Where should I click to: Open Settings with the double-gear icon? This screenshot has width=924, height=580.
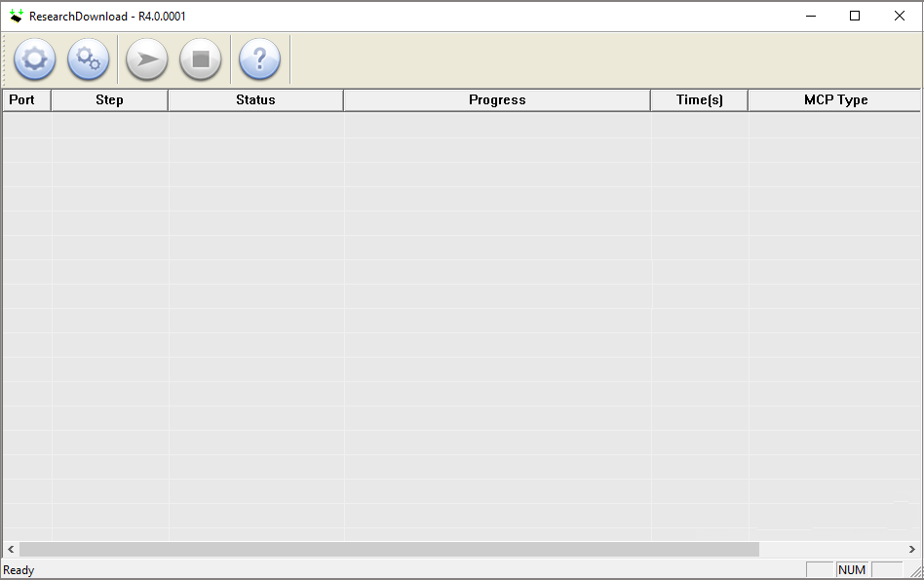(x=89, y=58)
